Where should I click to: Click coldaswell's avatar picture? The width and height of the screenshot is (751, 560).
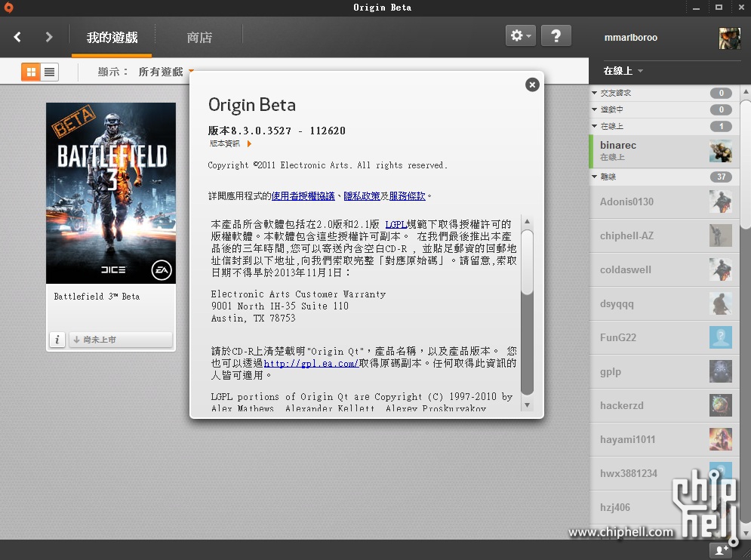tap(720, 269)
